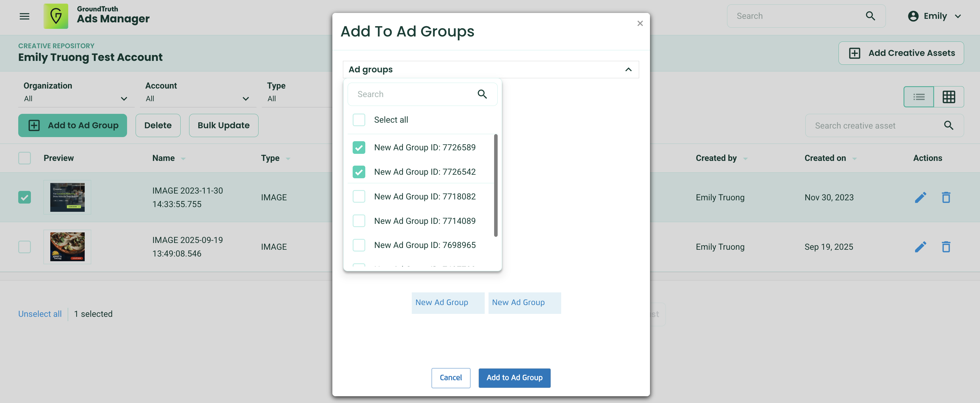The image size is (980, 403).
Task: Open the hamburger navigation menu
Action: (24, 16)
